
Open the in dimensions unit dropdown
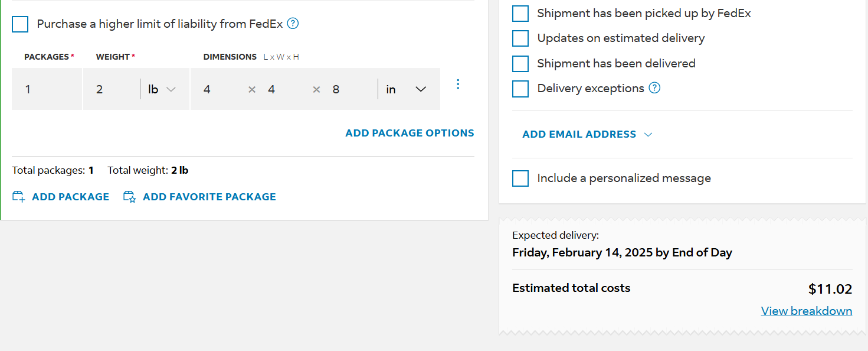coord(407,89)
